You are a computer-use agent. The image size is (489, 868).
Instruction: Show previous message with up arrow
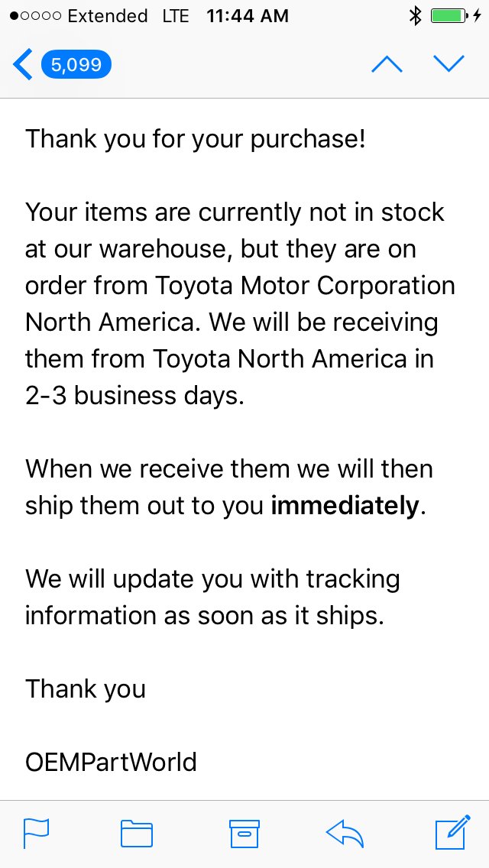(x=387, y=64)
